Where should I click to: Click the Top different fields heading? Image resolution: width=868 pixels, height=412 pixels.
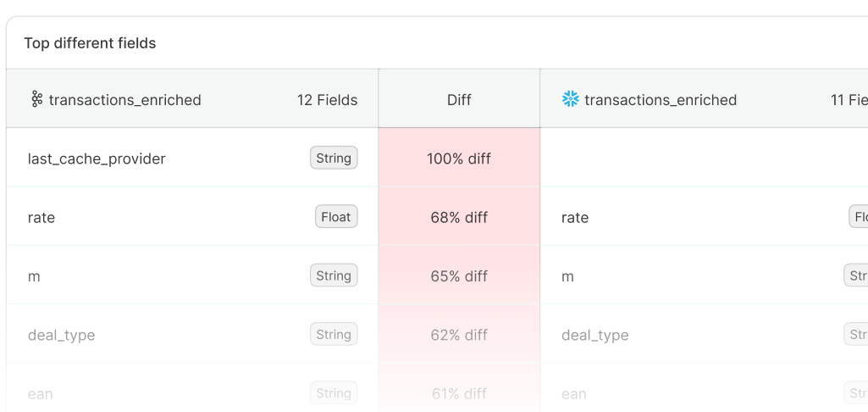(90, 43)
